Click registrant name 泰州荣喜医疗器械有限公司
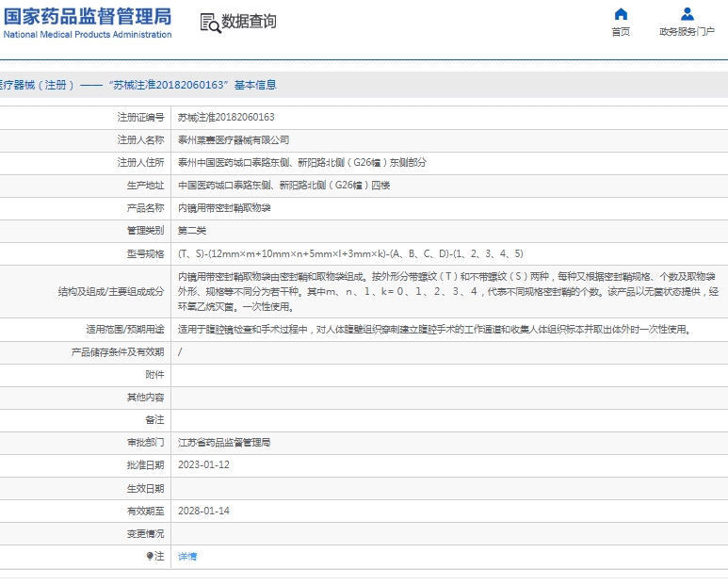Image resolution: width=728 pixels, height=585 pixels. click(234, 140)
